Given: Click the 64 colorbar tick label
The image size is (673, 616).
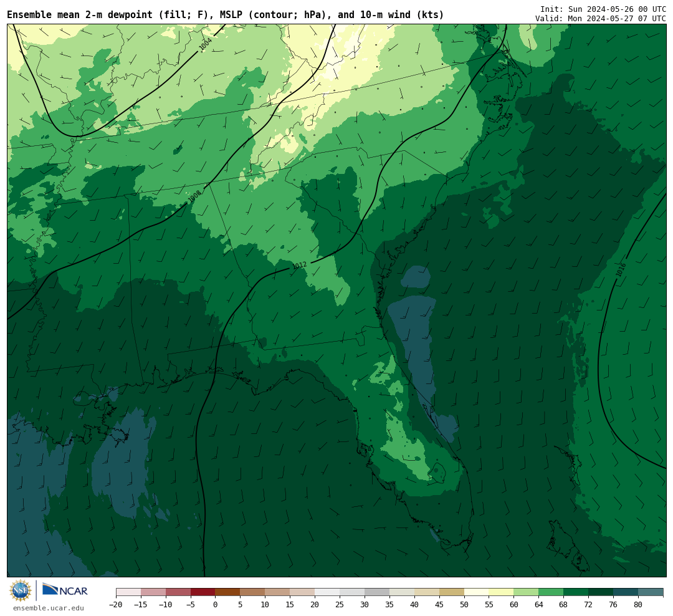Looking at the screenshot, I should coord(538,605).
